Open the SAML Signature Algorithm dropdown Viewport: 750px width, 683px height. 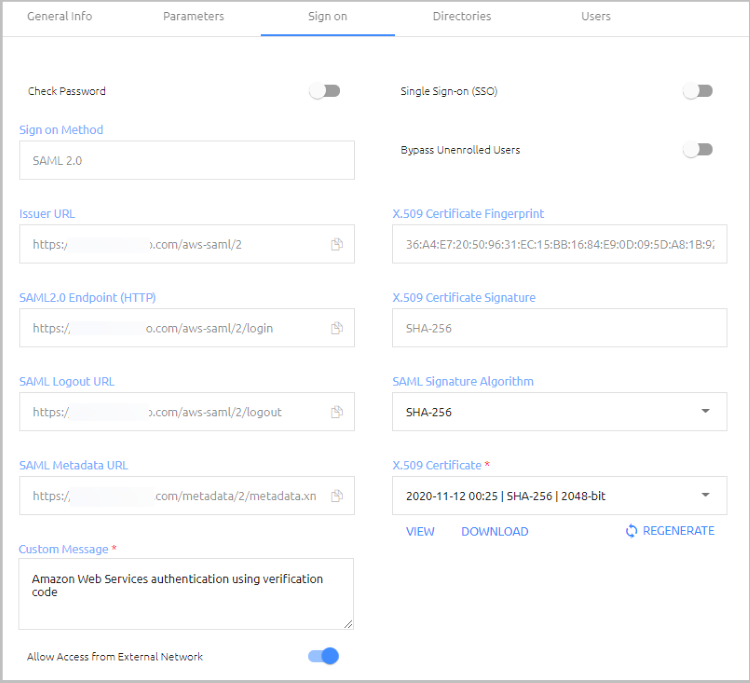tap(560, 412)
